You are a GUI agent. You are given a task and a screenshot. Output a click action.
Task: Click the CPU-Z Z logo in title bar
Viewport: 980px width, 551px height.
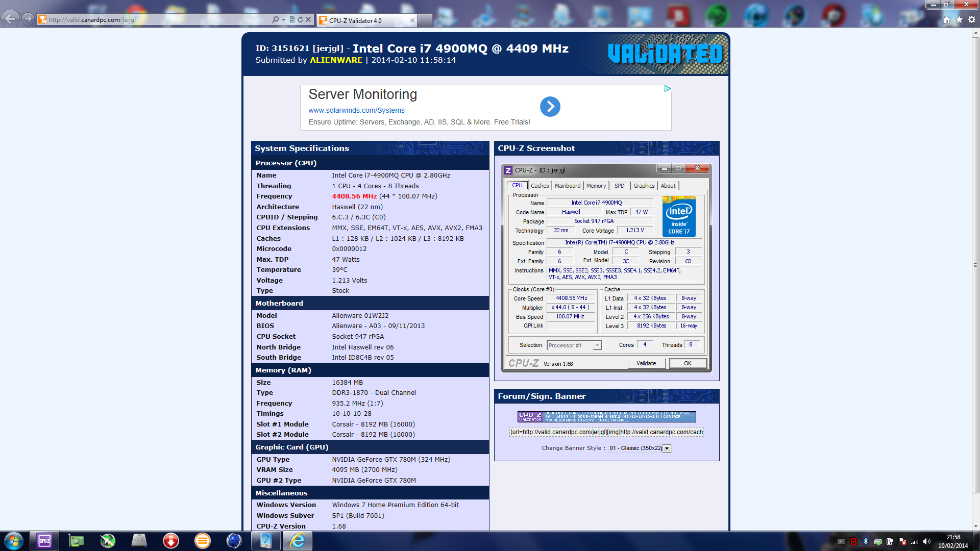click(x=508, y=170)
